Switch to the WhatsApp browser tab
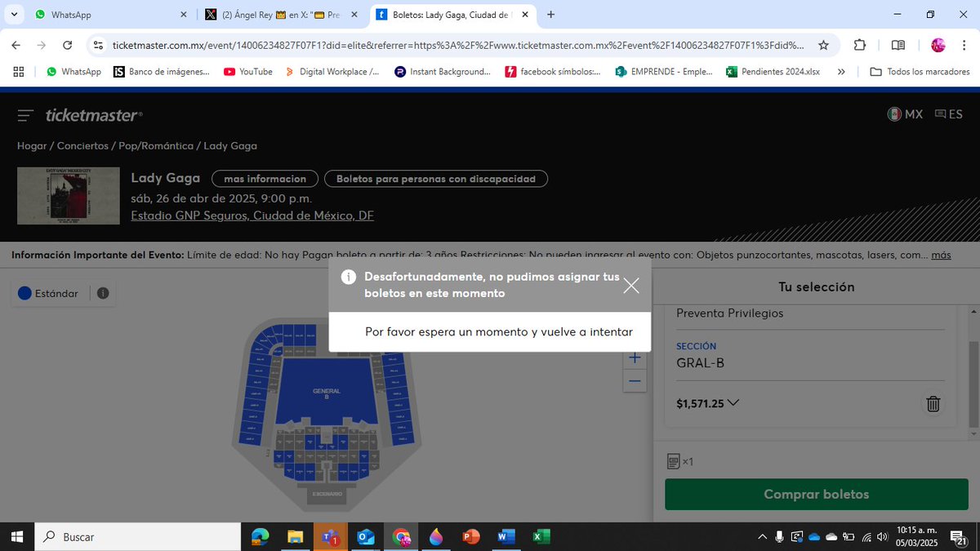The image size is (980, 551). 113,15
